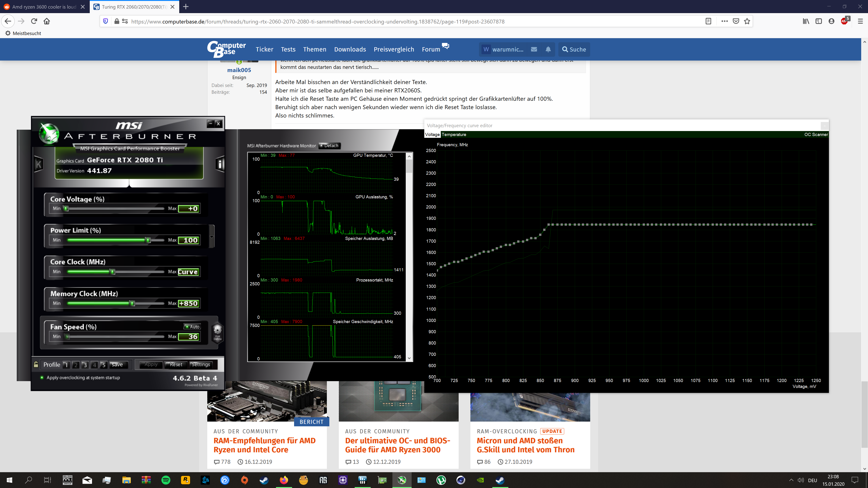The image size is (868, 488).
Task: Open the tracking protection shield in the address bar
Action: (106, 21)
